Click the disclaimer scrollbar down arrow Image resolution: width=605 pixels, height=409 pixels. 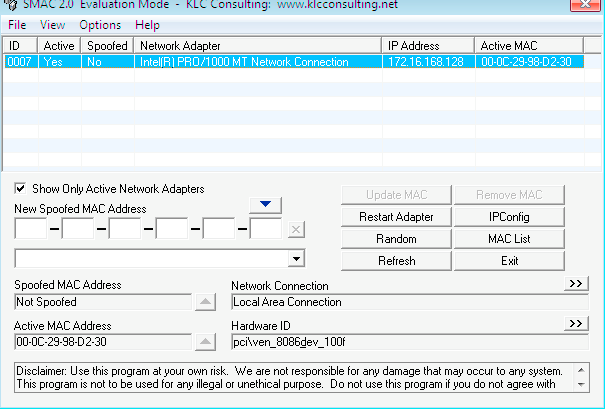pos(581,385)
